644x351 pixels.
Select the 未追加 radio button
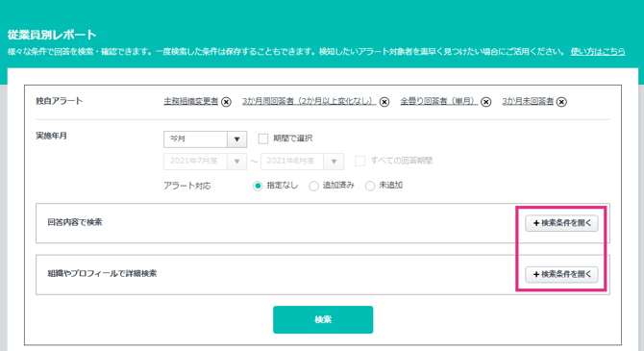[370, 186]
